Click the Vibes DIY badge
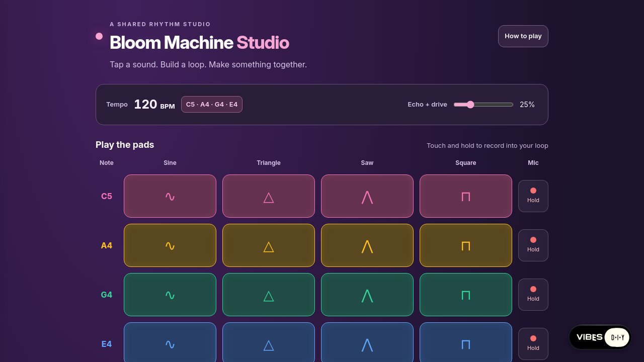 click(600, 337)
